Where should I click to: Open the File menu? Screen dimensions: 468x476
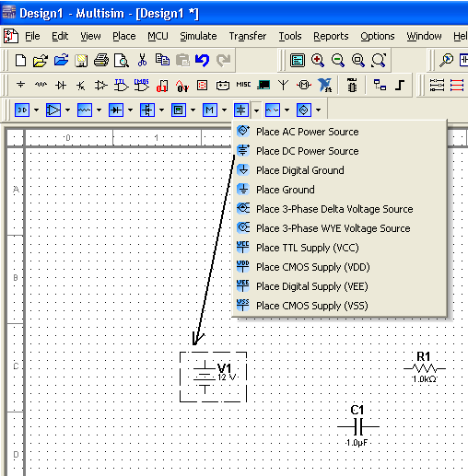32,36
